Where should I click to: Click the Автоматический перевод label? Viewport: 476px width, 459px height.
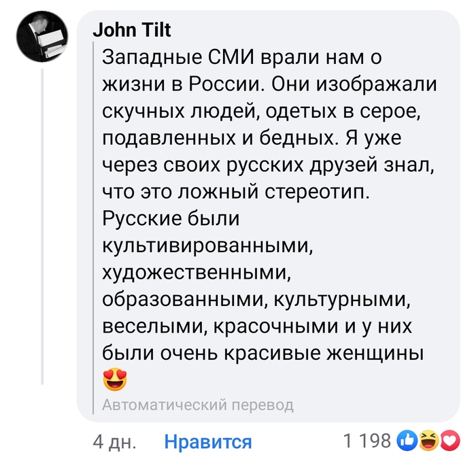[x=197, y=405]
